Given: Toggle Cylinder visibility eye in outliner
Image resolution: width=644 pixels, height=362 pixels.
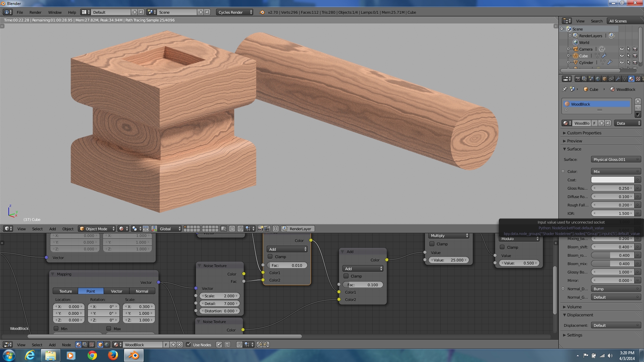Looking at the screenshot, I should (x=622, y=62).
